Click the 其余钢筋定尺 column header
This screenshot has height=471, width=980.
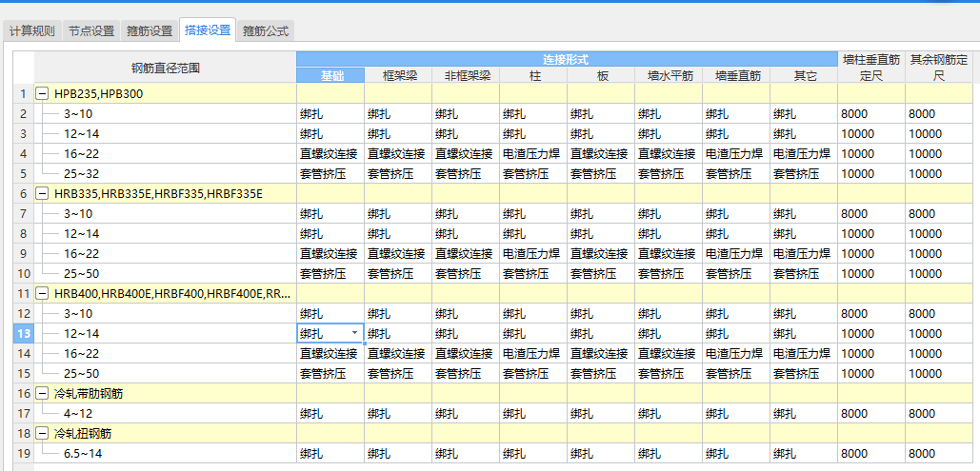tap(939, 68)
